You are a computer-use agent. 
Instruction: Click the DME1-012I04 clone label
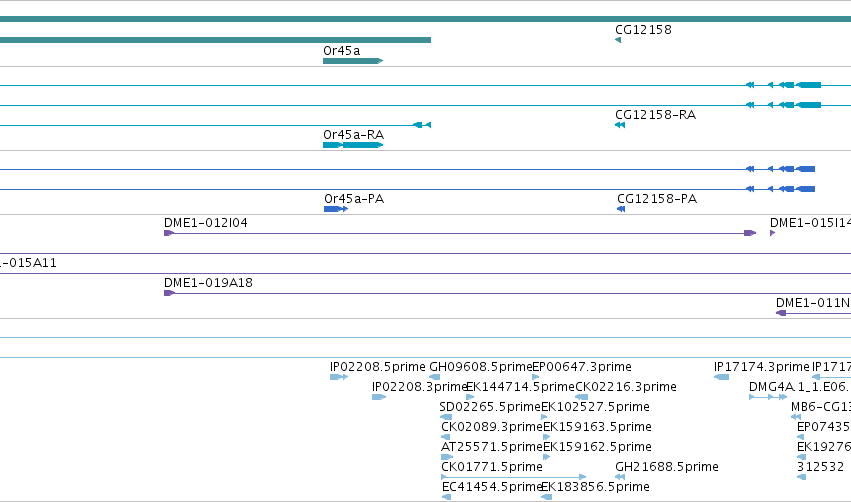206,223
